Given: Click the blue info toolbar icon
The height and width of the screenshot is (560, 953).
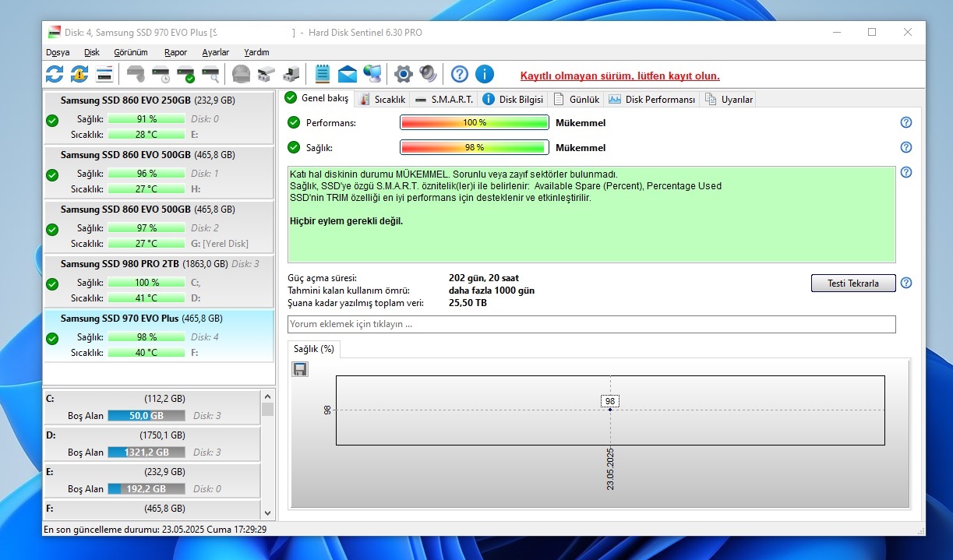Looking at the screenshot, I should 485,74.
